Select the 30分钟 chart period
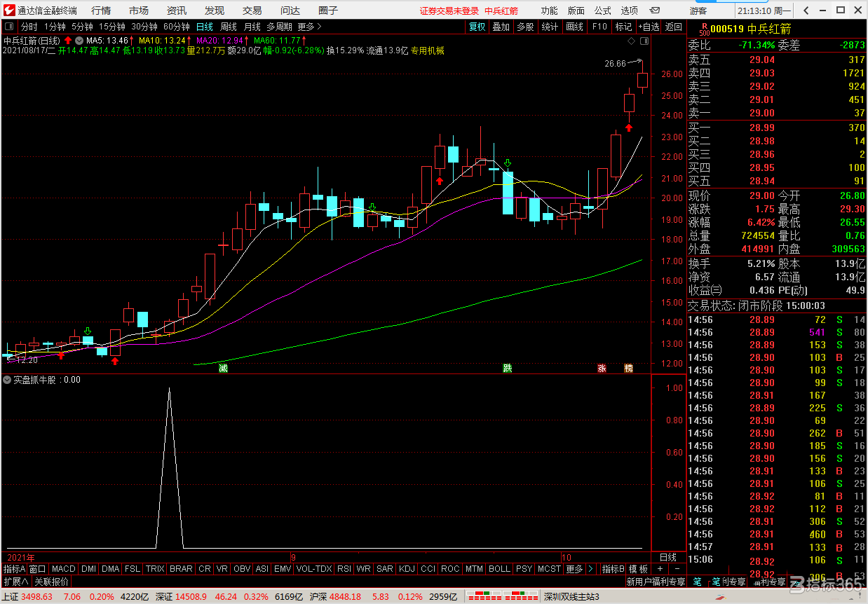 tap(144, 27)
